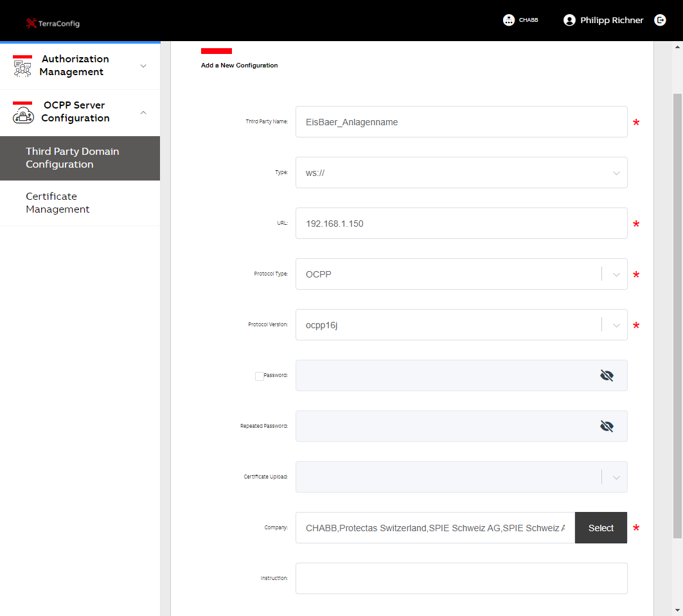This screenshot has width=683, height=616.
Task: Open the Protocol Type OCPP dropdown
Action: point(461,274)
